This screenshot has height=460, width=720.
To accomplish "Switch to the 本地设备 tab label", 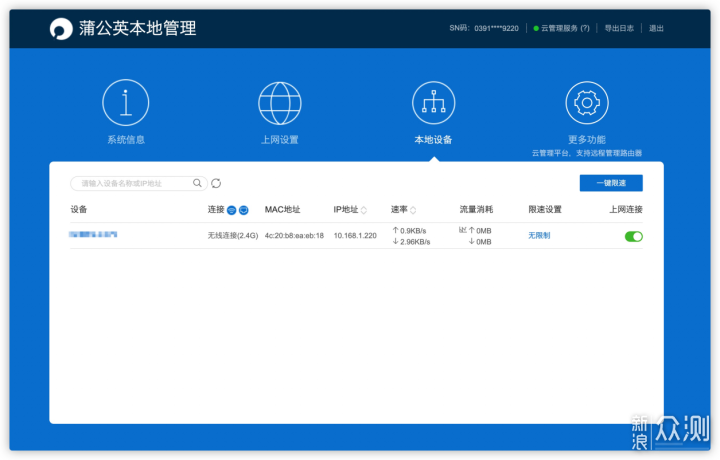I will pyautogui.click(x=433, y=140).
